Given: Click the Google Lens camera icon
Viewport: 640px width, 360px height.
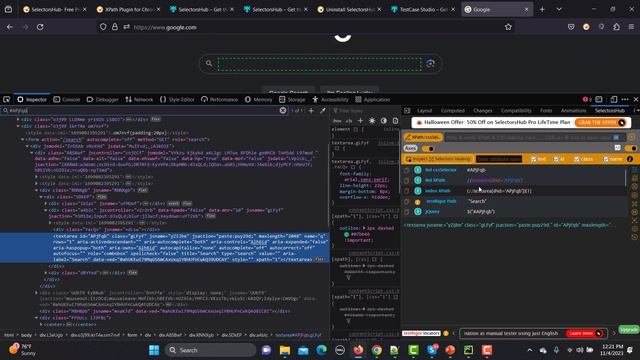Looking at the screenshot, I should 430,64.
